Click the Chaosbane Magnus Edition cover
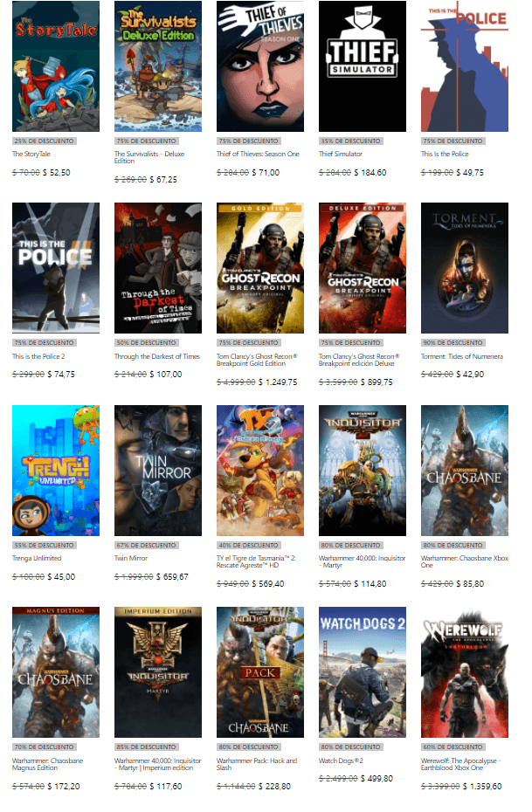Viewport: 532px width, 812px height. pyautogui.click(x=56, y=672)
